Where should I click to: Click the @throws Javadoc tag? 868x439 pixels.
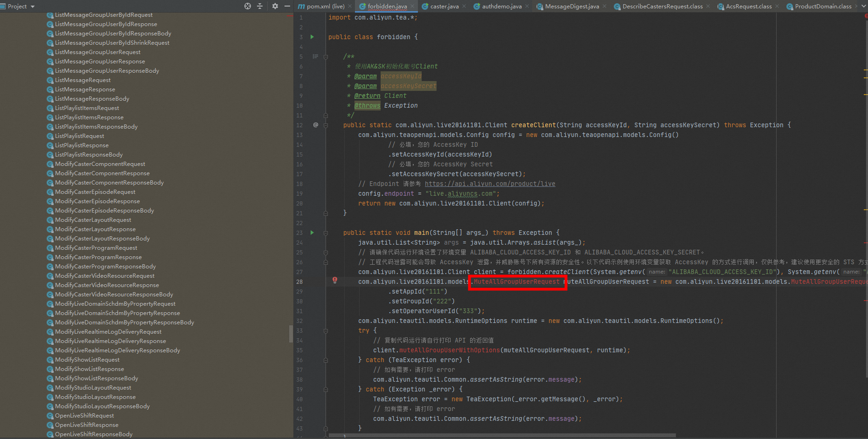pyautogui.click(x=368, y=105)
